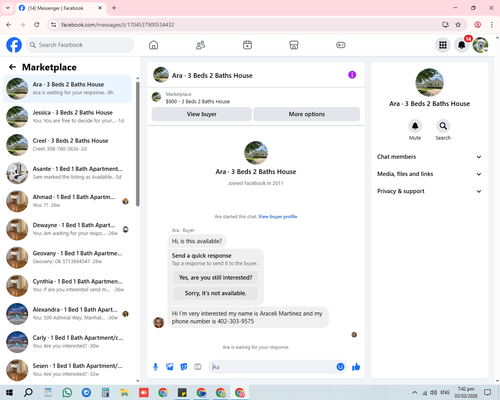The height and width of the screenshot is (400, 500).
Task: Open the Gaming icon in top navigation
Action: [341, 45]
